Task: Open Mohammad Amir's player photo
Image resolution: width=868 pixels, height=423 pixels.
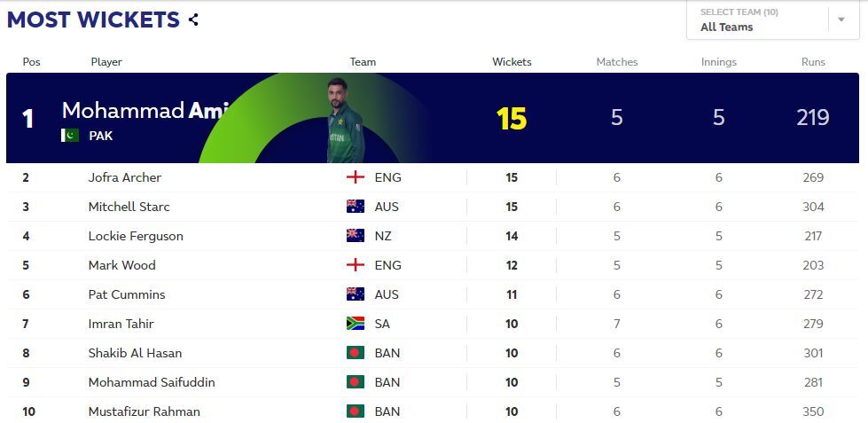Action: pos(344,121)
